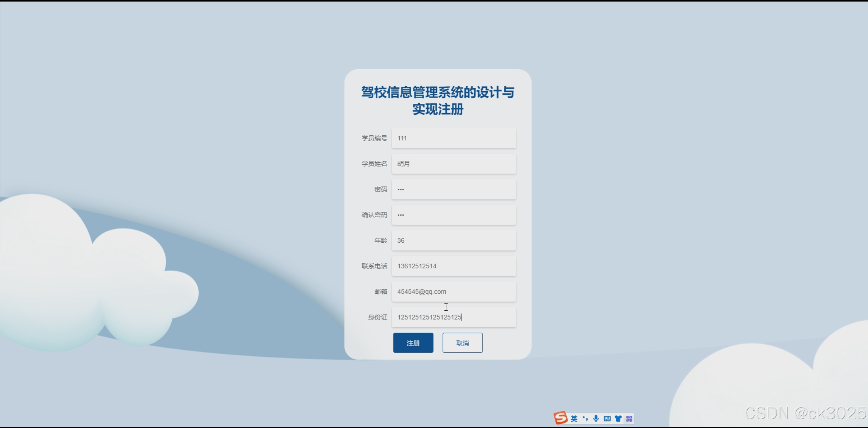Toggle the 英 English/Chinese input mode
This screenshot has width=868, height=428.
(574, 418)
